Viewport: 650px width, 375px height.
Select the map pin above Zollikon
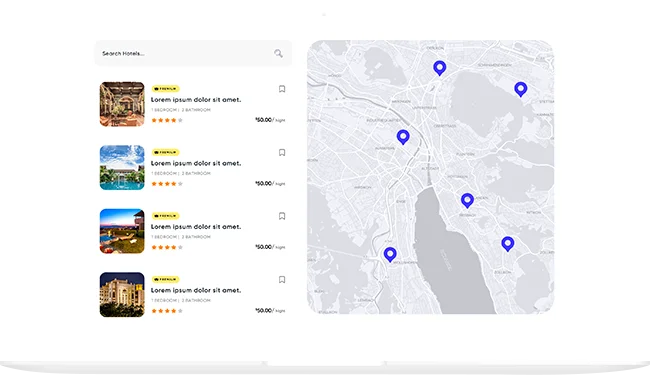point(507,244)
